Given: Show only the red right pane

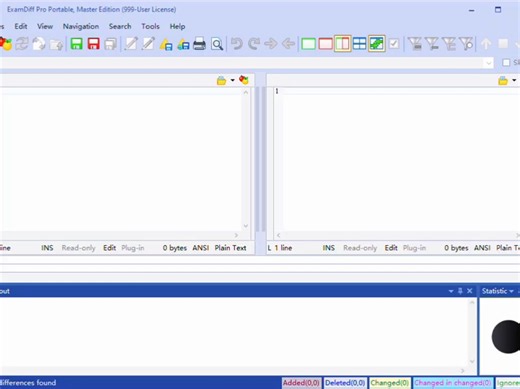Looking at the screenshot, I should pos(325,44).
